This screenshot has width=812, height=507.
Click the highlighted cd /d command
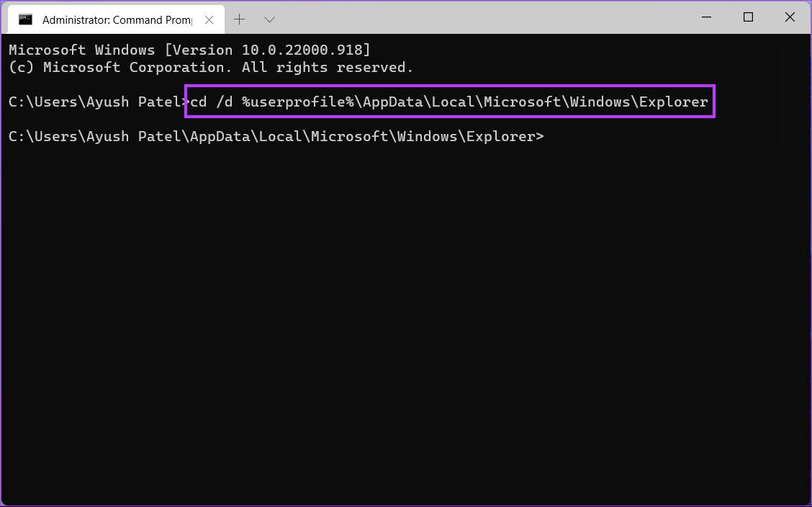click(449, 102)
